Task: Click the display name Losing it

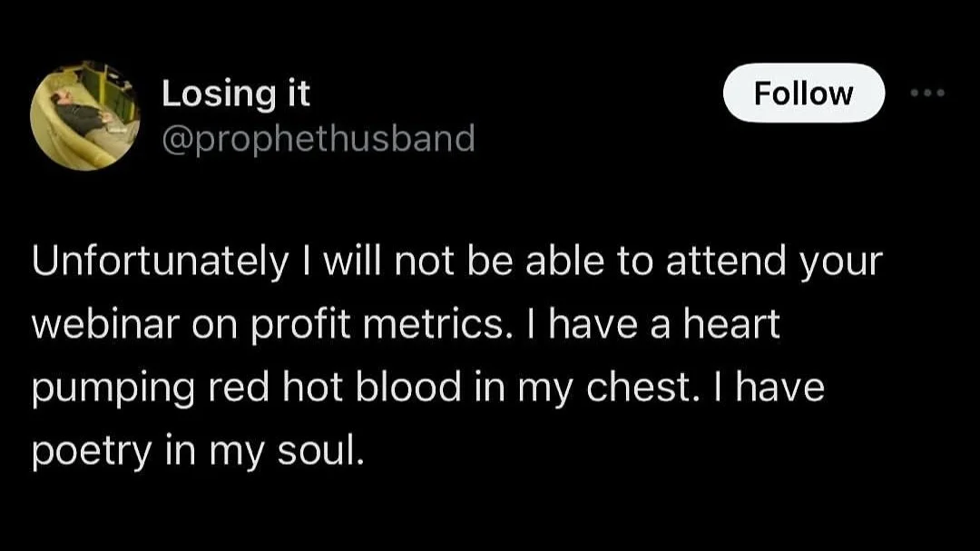Action: coord(236,93)
